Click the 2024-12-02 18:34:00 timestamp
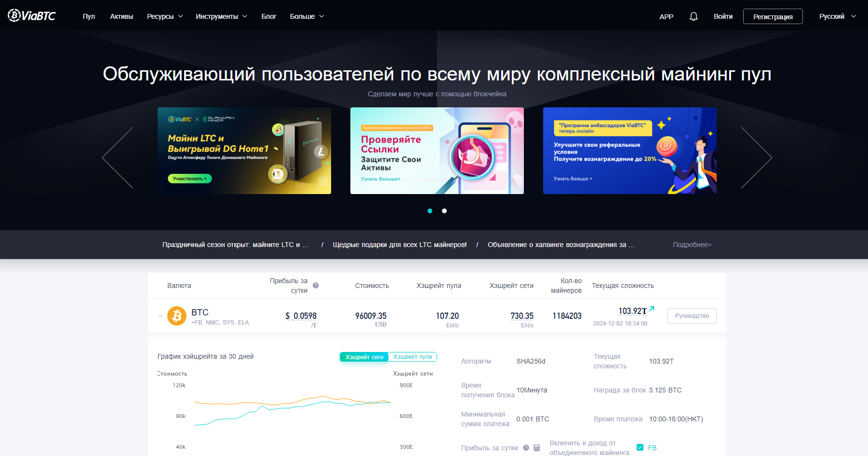868x456 pixels. (620, 324)
